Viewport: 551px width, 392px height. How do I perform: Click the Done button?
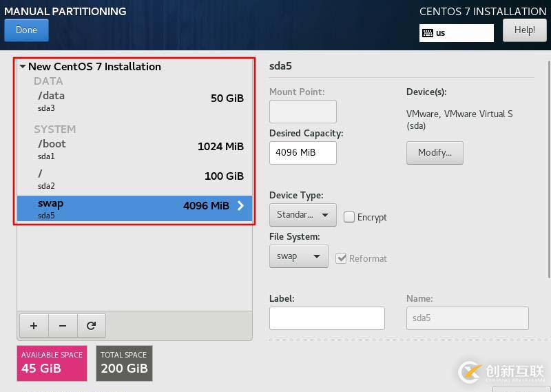[x=26, y=30]
